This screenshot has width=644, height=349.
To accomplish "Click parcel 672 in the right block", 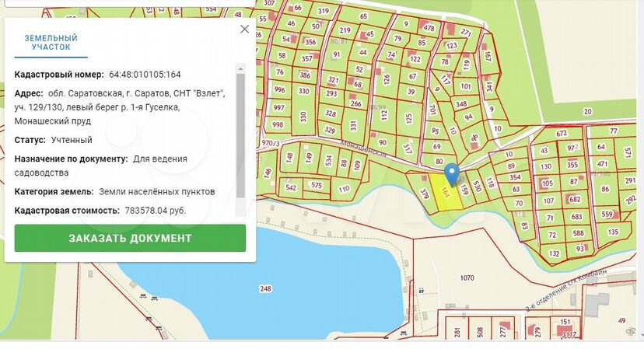I will 560,134.
